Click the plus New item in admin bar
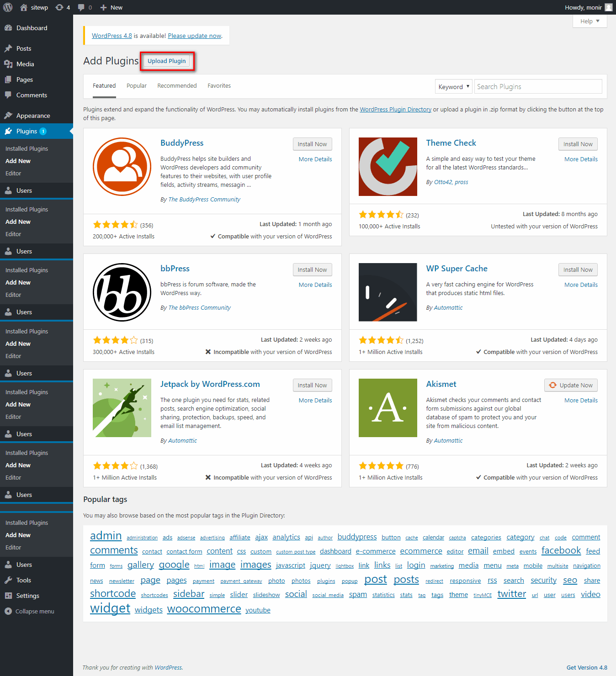Viewport: 616px width, 676px height. pos(111,7)
